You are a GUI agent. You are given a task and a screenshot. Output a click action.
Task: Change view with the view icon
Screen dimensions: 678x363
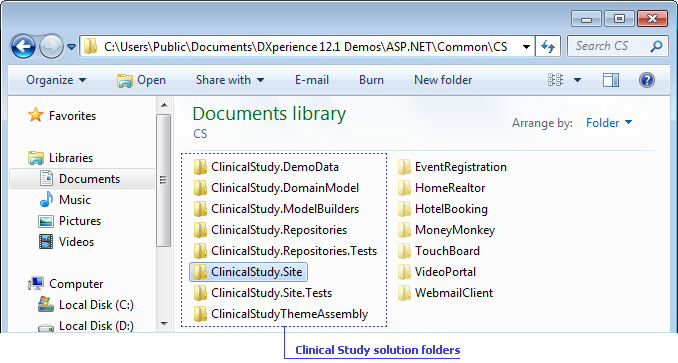click(556, 80)
